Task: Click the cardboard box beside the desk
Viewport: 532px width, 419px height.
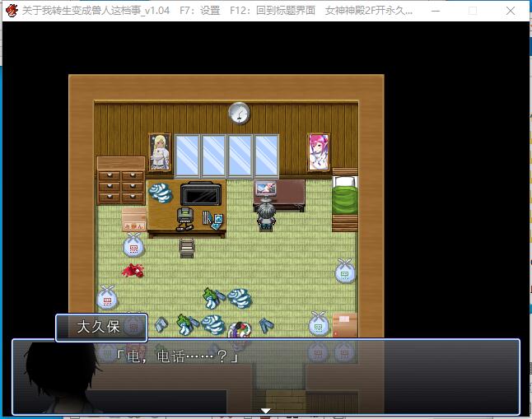Action: [x=133, y=220]
